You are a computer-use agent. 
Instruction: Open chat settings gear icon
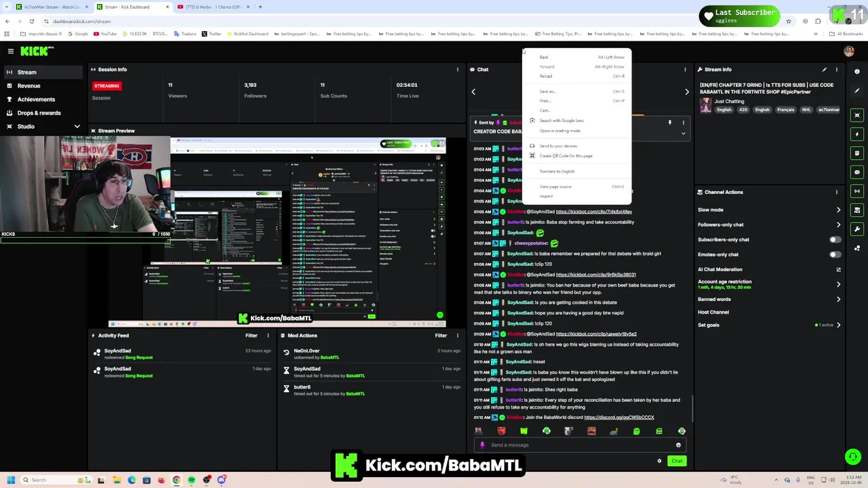(659, 461)
